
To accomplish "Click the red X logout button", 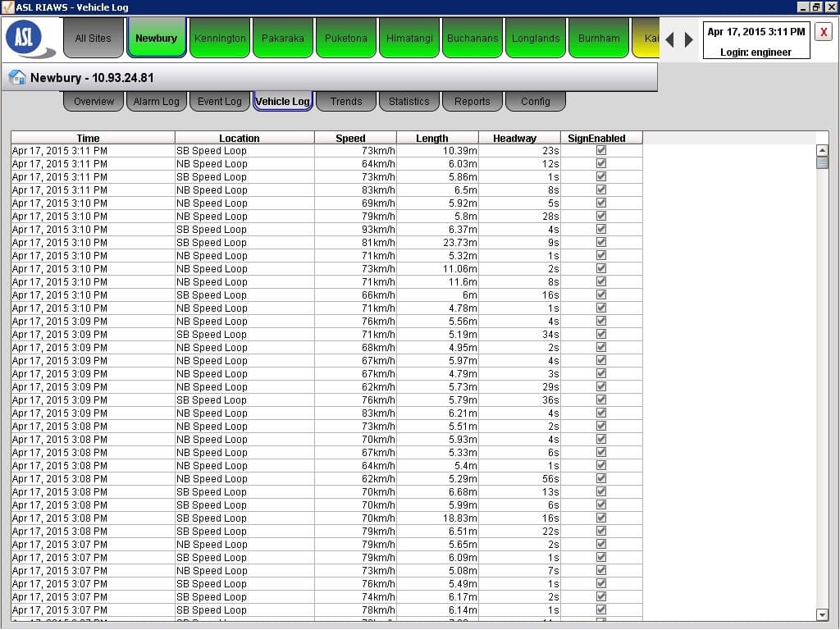I will coord(824,32).
